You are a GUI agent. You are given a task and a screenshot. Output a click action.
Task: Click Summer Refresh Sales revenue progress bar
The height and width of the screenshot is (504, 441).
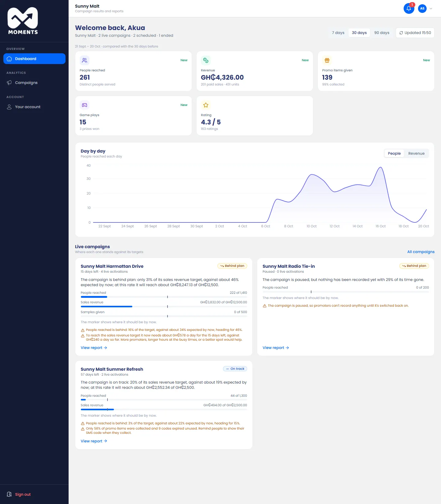164,409
